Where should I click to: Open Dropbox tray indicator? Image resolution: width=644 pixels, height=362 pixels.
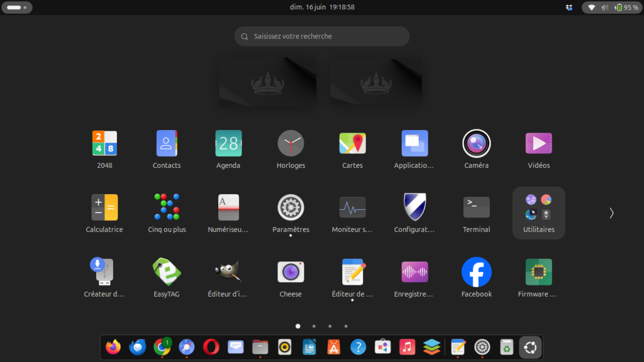[569, 8]
